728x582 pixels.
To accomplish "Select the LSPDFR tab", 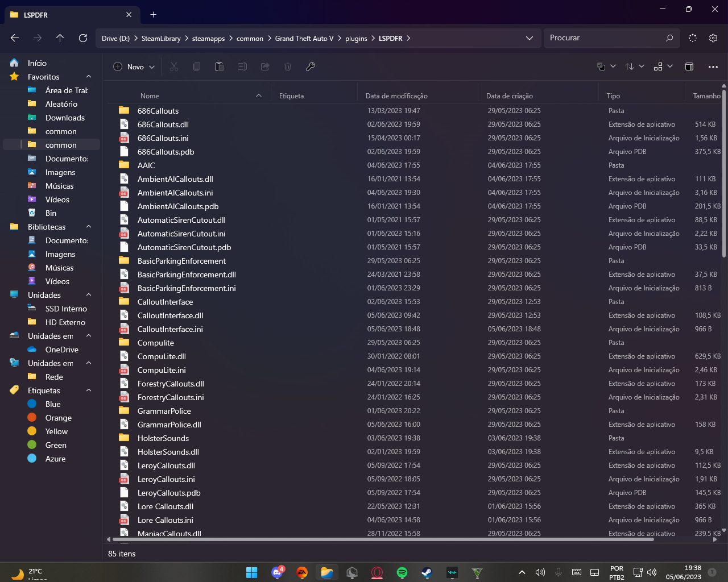I will (x=72, y=15).
